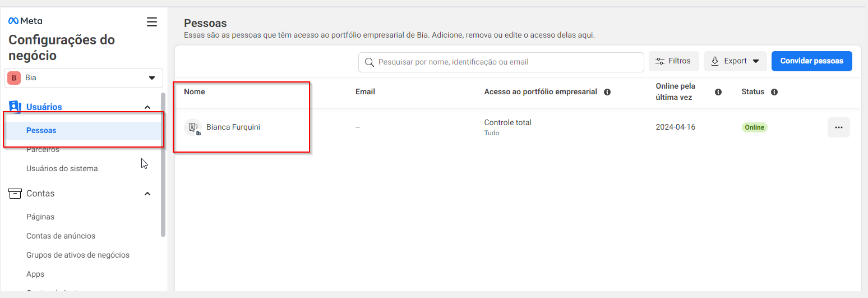Click the info icon beside Status
The image size is (868, 298).
[x=774, y=92]
